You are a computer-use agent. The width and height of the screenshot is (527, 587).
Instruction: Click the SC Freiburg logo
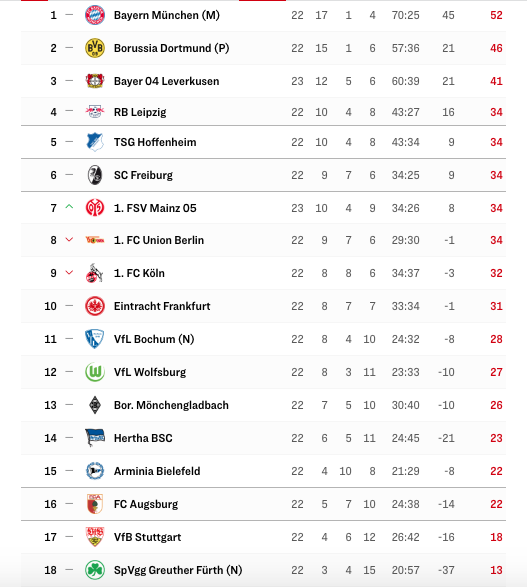point(95,175)
